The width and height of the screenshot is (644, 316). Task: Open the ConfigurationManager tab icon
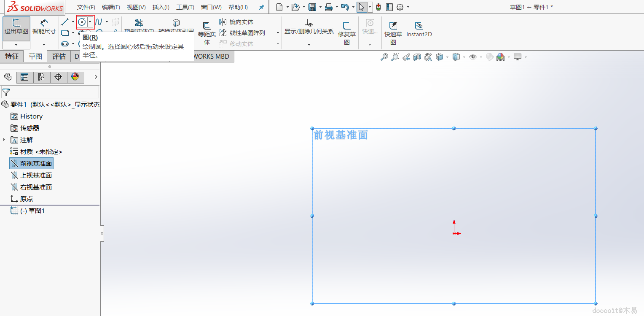tap(41, 77)
